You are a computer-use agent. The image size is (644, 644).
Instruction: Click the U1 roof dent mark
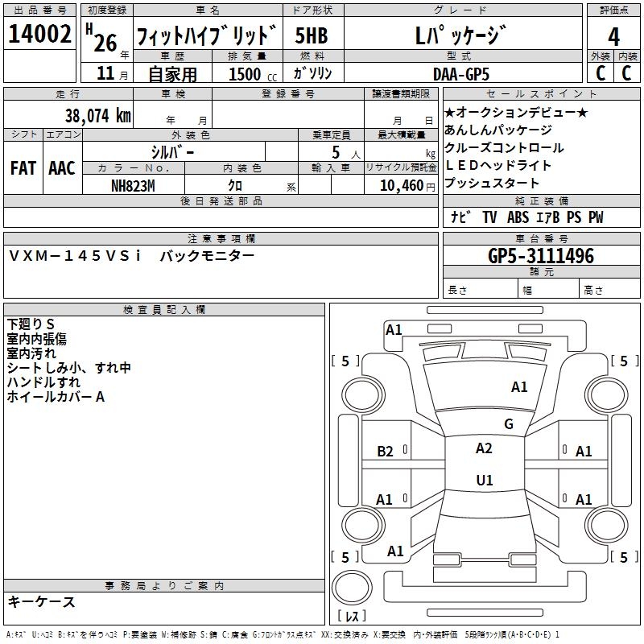[485, 480]
